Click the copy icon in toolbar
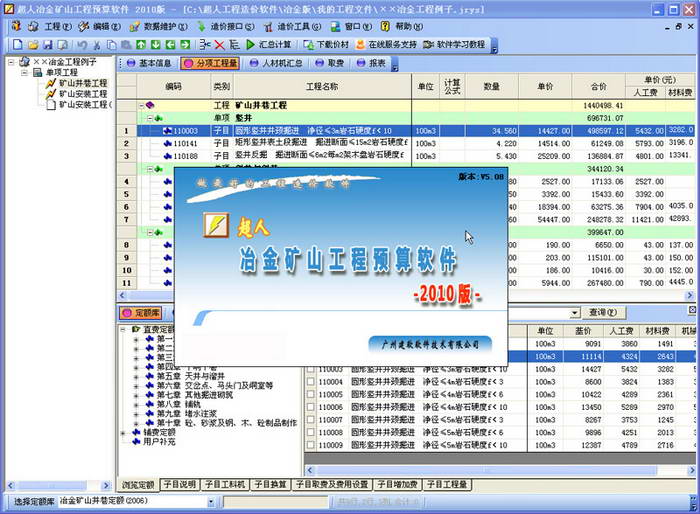This screenshot has width=700, height=514. 111,44
